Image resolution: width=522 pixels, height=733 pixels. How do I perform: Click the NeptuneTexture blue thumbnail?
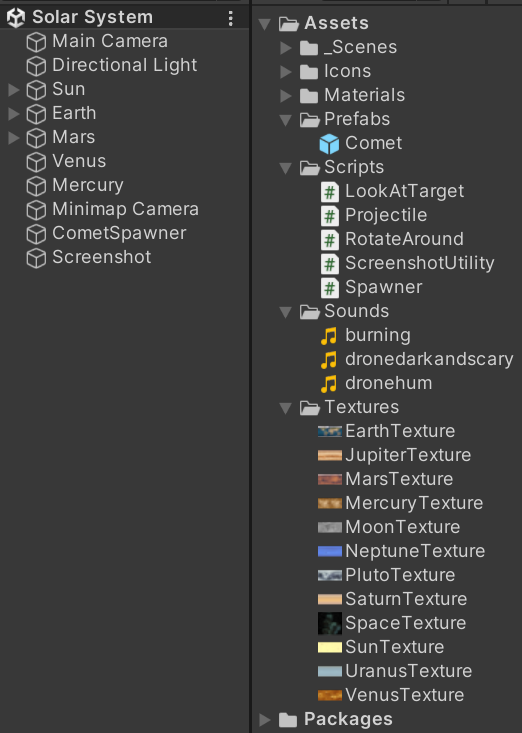pos(330,552)
